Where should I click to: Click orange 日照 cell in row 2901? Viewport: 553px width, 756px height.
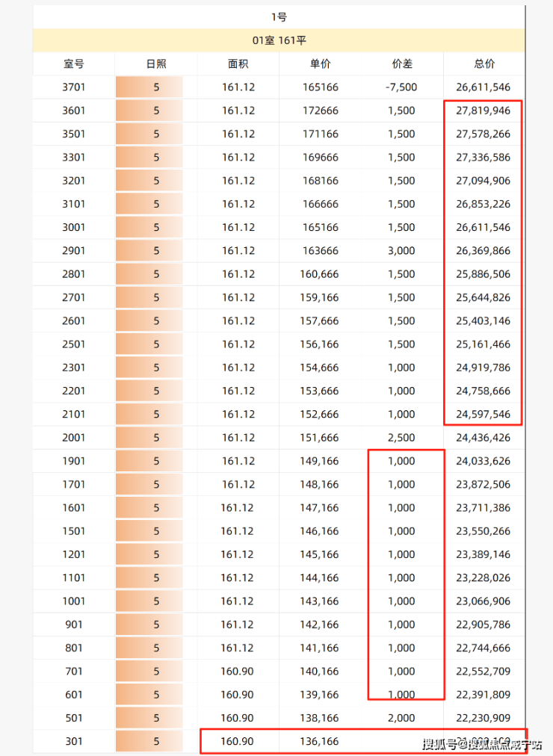[156, 251]
